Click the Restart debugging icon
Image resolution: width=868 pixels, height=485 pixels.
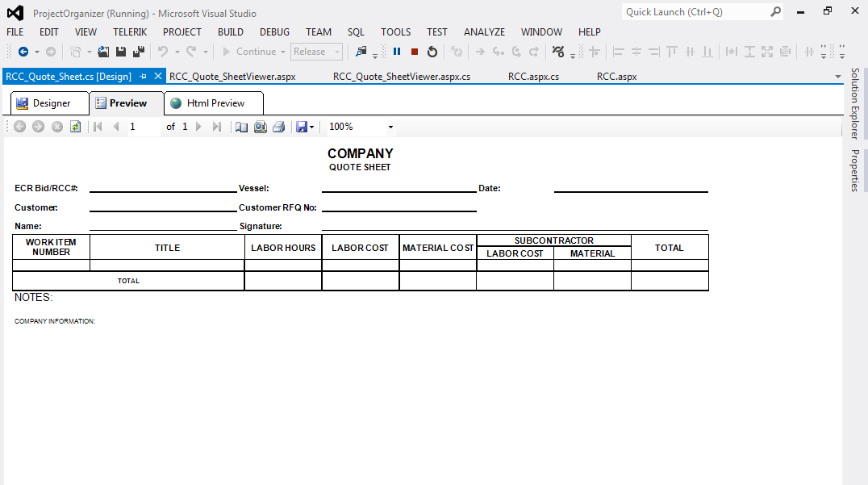coord(432,52)
